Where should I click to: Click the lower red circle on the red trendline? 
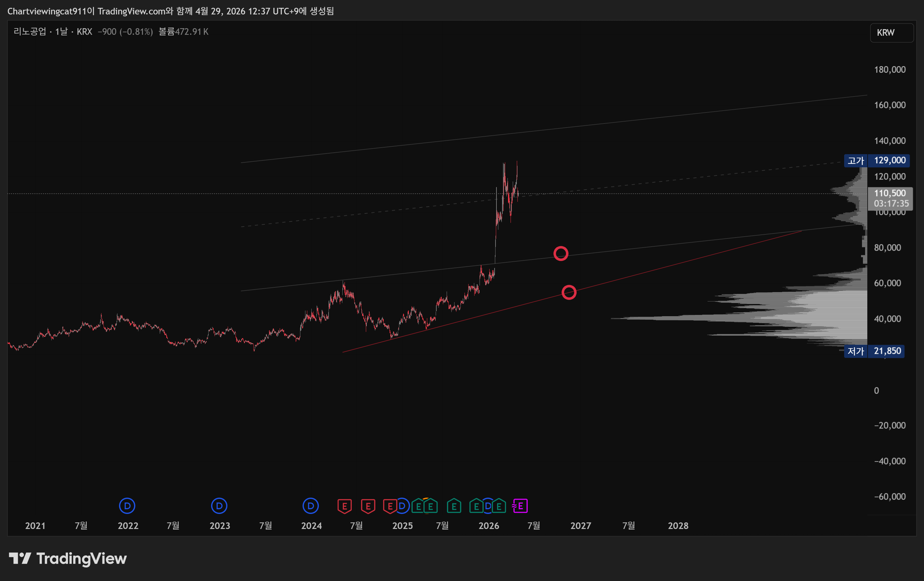pyautogui.click(x=569, y=293)
